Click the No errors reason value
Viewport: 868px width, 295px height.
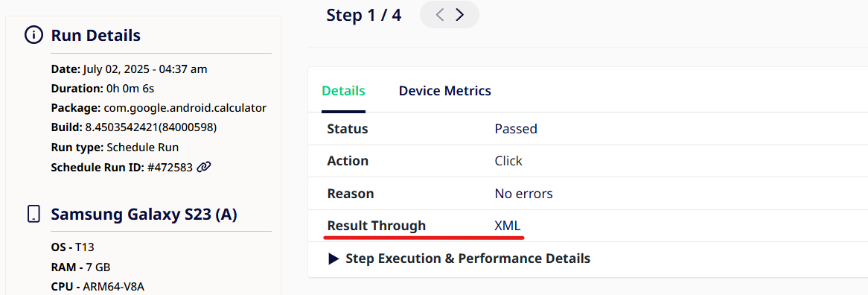point(523,194)
